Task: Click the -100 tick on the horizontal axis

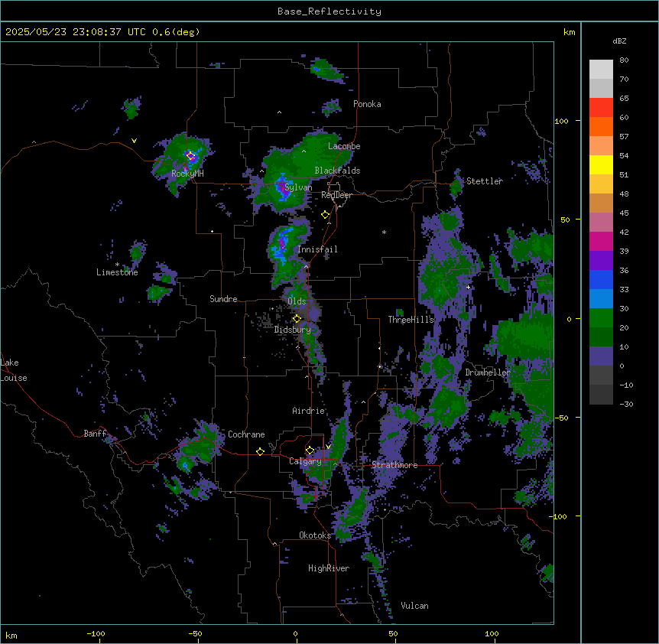Action: point(96,633)
